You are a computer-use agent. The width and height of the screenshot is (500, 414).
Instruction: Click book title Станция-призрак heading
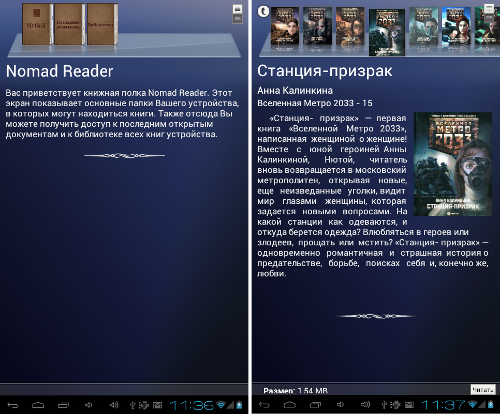pyautogui.click(x=325, y=71)
